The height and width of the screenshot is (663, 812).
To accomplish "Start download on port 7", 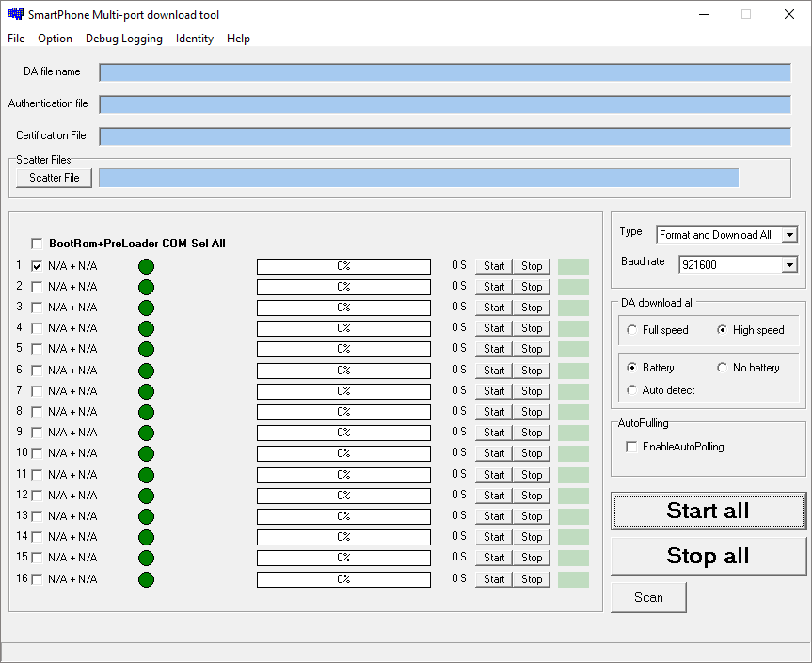I will (494, 391).
